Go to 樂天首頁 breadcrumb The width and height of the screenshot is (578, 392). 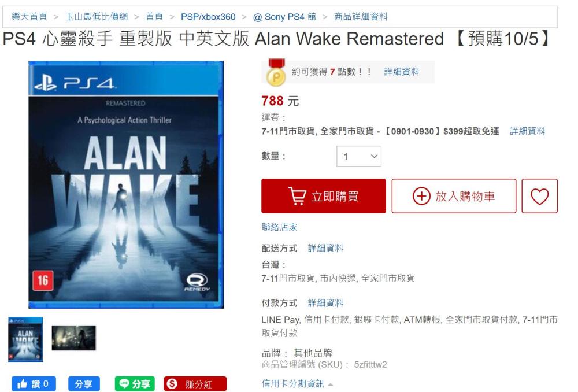click(29, 17)
